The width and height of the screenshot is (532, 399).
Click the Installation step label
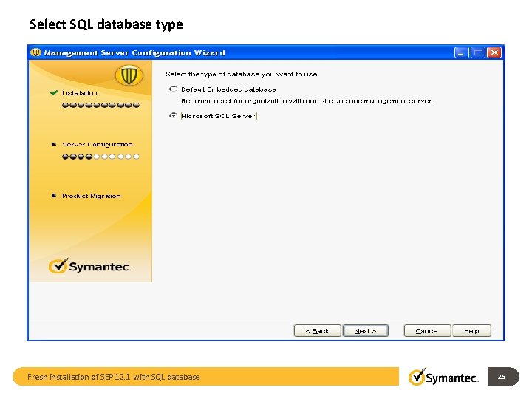80,93
